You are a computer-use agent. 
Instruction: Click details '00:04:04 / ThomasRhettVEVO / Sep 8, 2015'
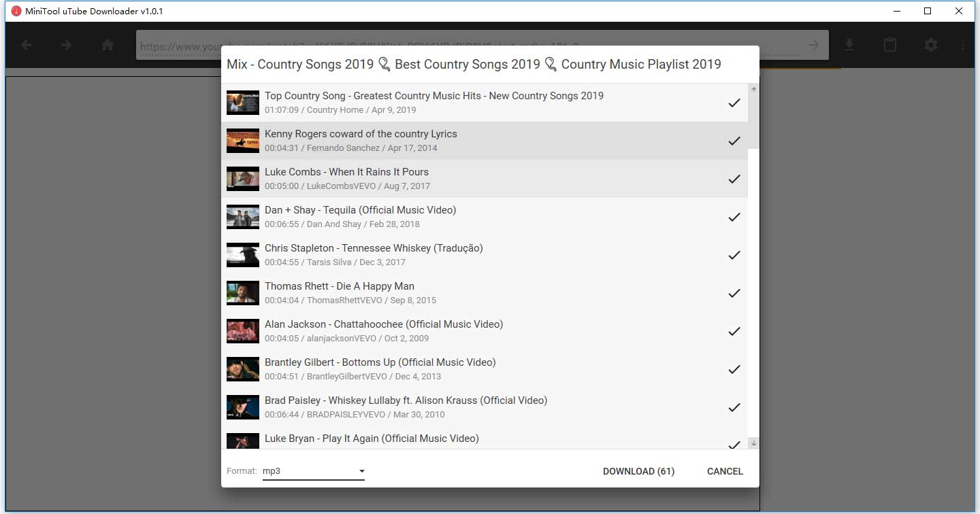tap(350, 301)
